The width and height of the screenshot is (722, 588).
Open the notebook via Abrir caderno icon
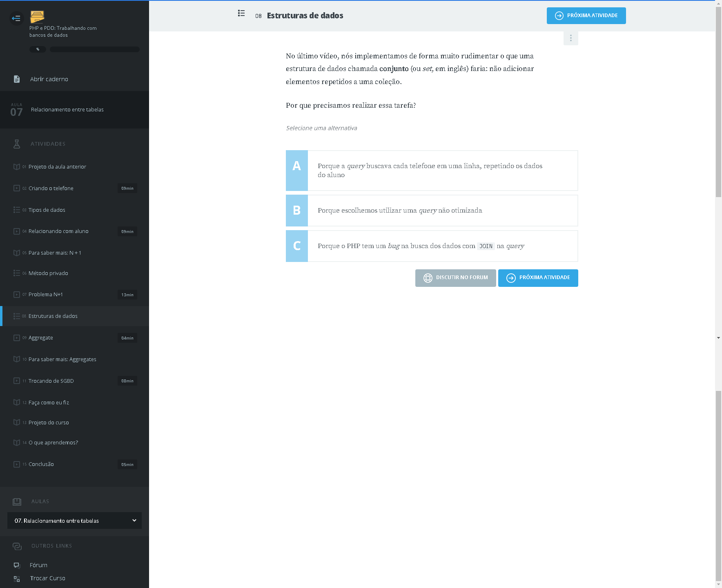[x=17, y=79]
